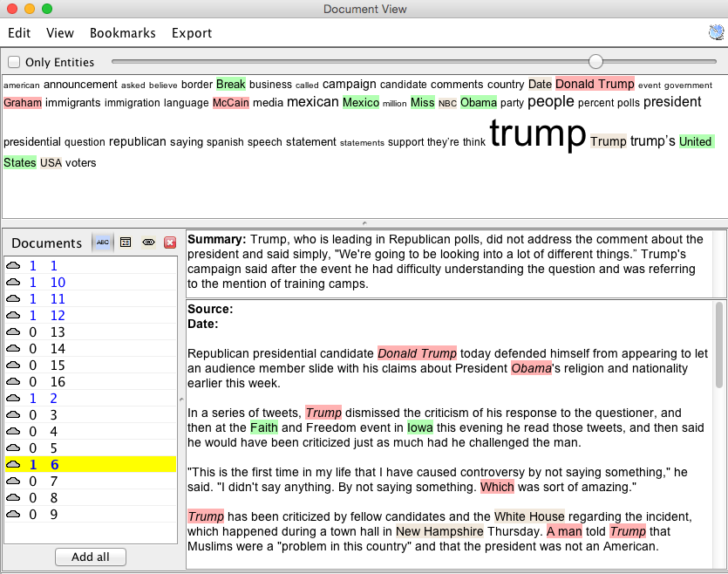Click the cloud icon beside document 14

point(13,348)
